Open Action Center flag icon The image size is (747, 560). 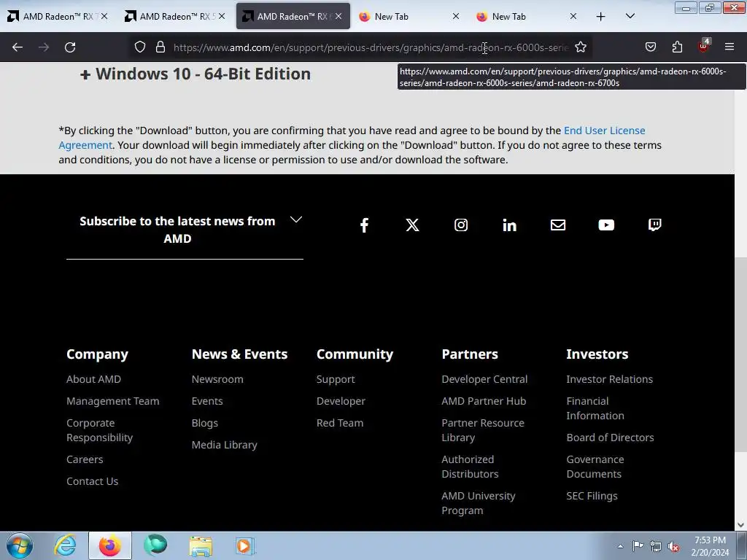click(638, 545)
